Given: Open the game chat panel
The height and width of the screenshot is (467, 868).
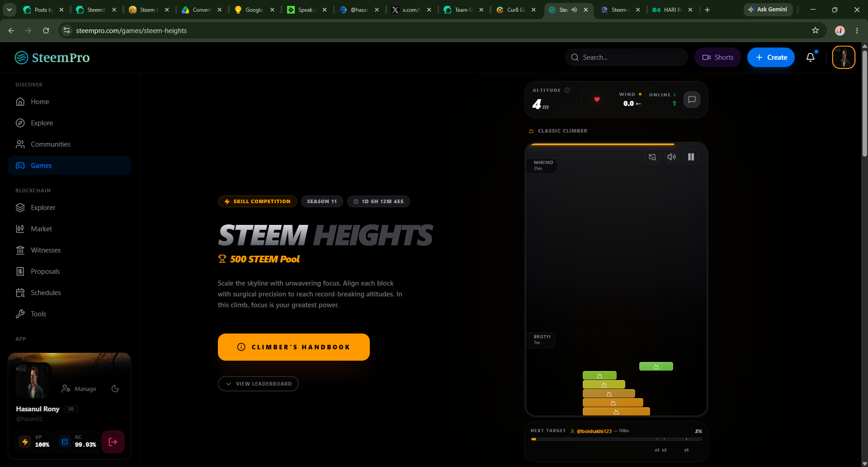Looking at the screenshot, I should pos(692,100).
